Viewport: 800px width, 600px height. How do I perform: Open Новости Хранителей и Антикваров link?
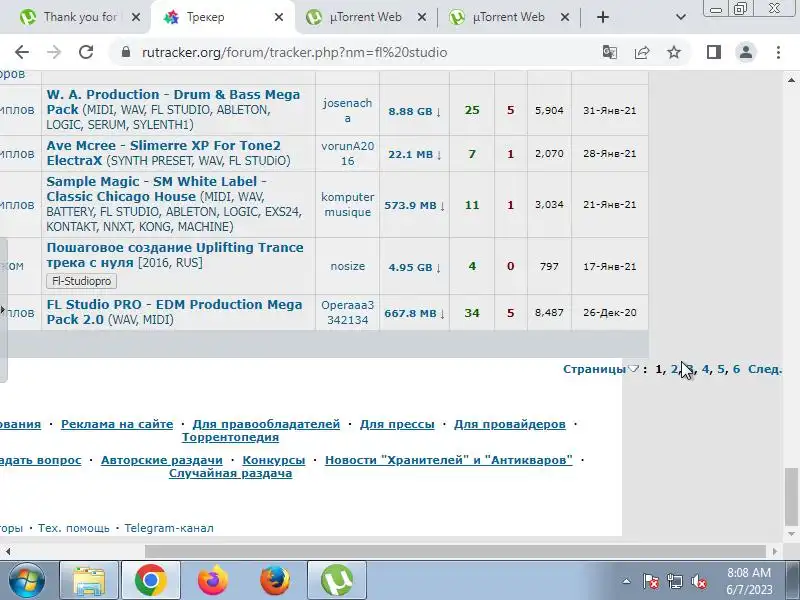pos(448,460)
